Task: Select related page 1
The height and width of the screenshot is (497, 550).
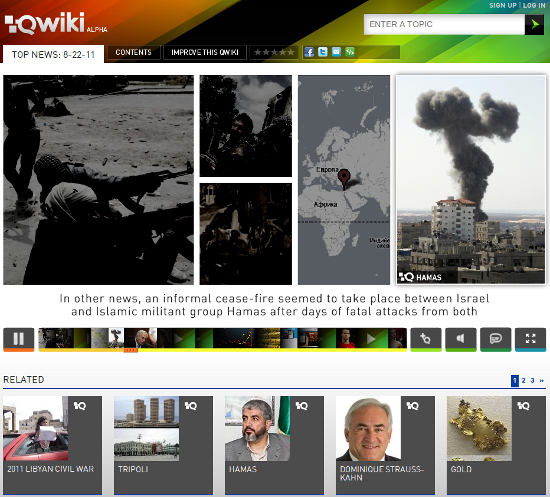Action: (515, 381)
